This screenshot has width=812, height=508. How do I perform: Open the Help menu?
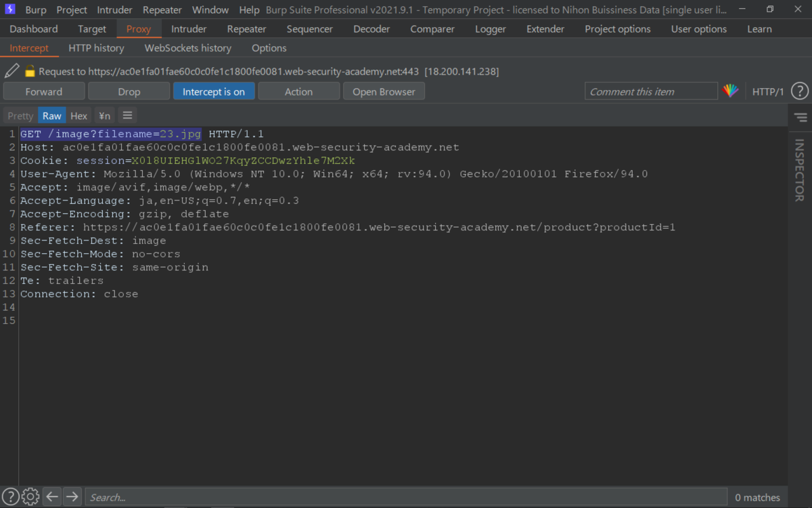[249, 10]
